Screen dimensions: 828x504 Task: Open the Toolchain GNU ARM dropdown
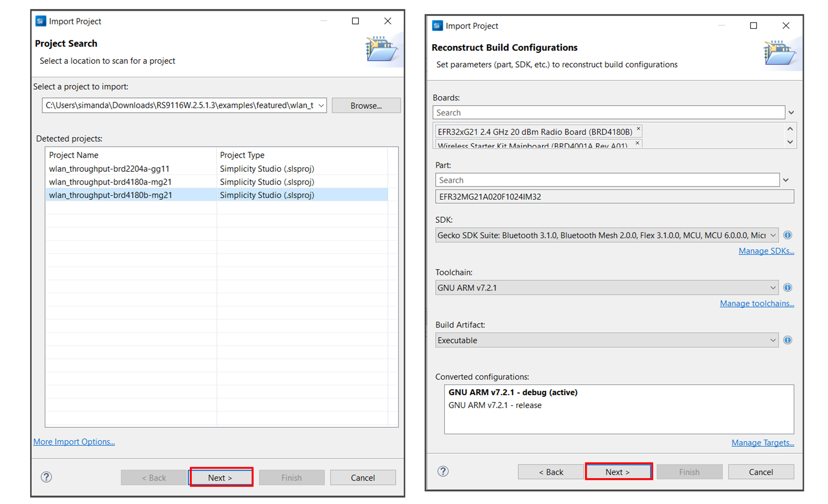[x=773, y=288]
